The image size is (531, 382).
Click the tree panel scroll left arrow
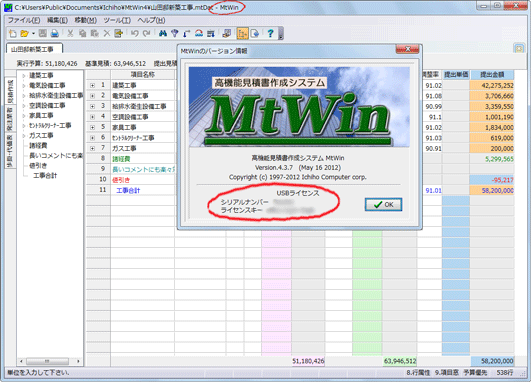pyautogui.click(x=21, y=361)
